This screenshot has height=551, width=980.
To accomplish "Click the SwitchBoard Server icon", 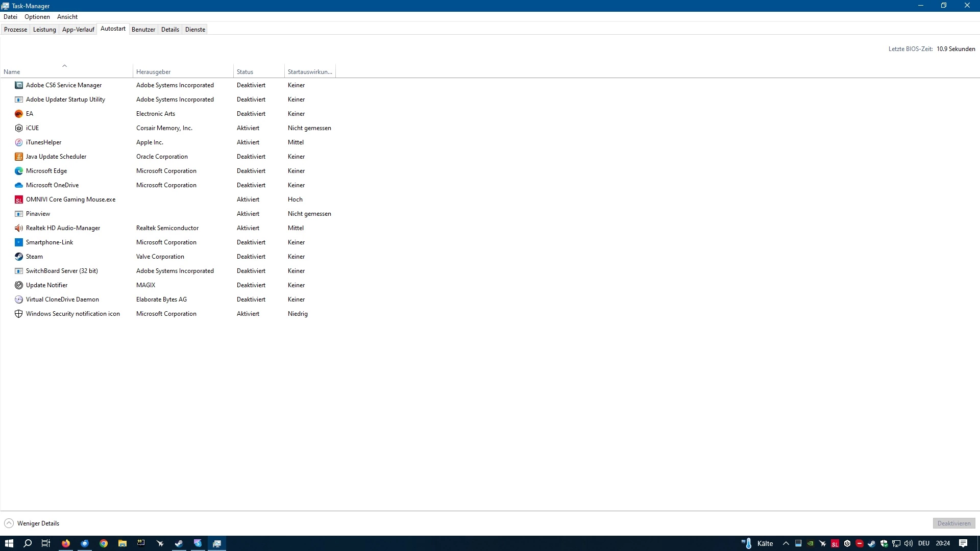I will [x=19, y=271].
